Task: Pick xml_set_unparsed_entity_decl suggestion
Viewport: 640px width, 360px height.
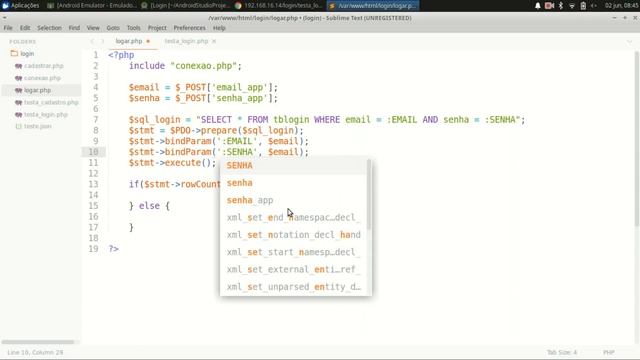Action: (293, 287)
